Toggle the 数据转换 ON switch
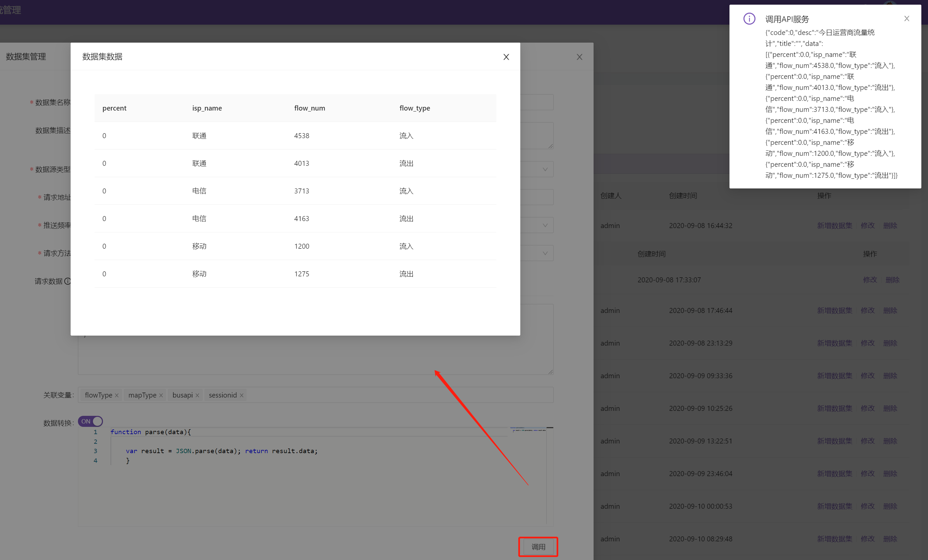928x560 pixels. [x=90, y=421]
